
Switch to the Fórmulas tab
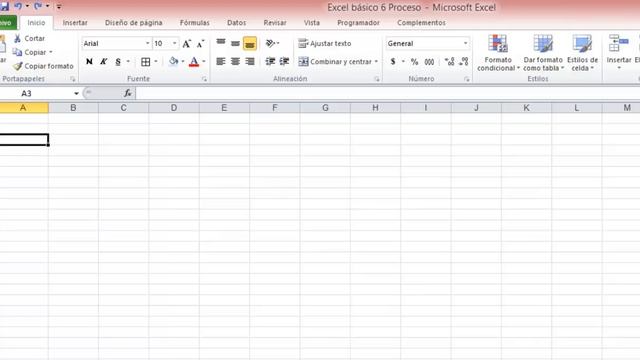[195, 23]
